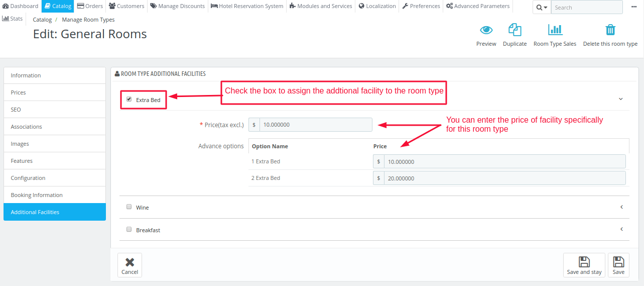Click the Cancel button
The height and width of the screenshot is (286, 644).
(130, 265)
